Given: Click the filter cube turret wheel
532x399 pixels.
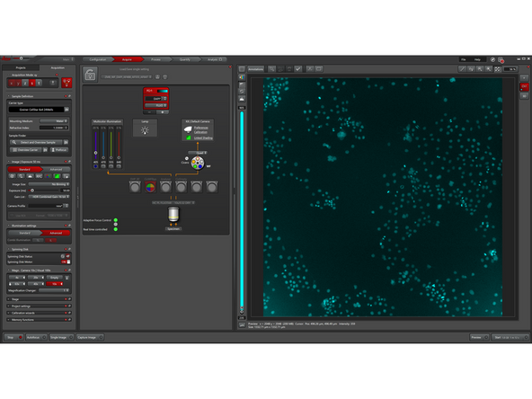Looking at the screenshot, I should click(197, 163).
